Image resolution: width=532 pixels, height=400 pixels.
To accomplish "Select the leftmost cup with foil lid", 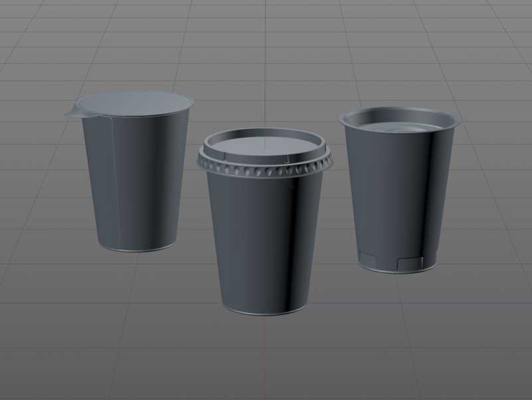I will [x=130, y=180].
